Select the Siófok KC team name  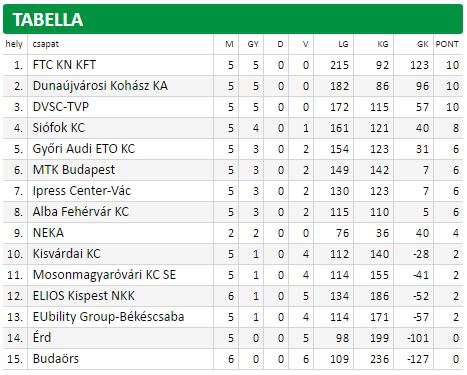tap(59, 128)
